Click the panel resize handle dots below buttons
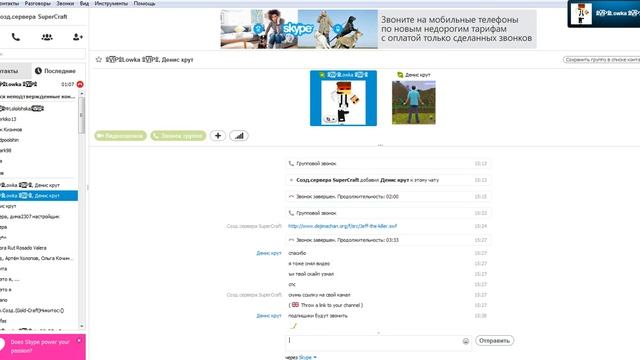The width and height of the screenshot is (640, 360). [x=380, y=145]
